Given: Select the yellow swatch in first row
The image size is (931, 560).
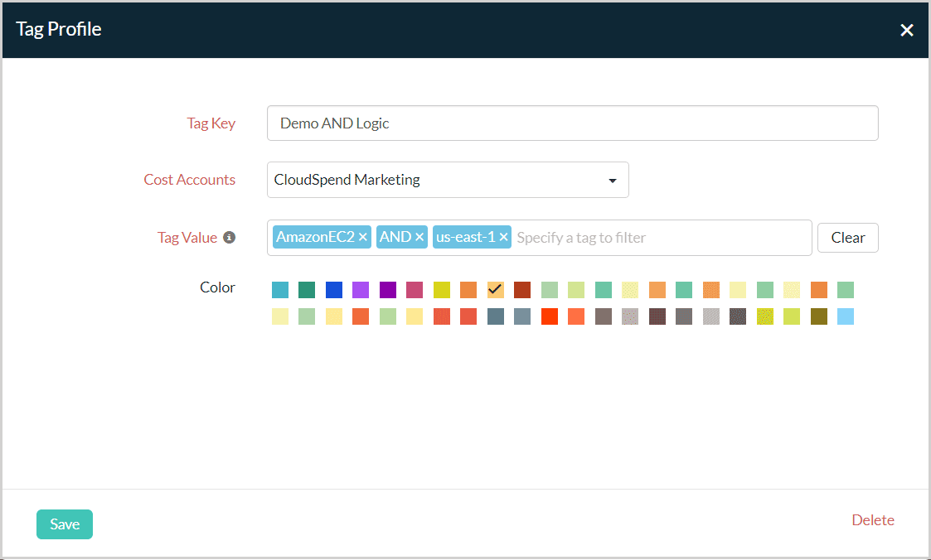Looking at the screenshot, I should point(442,290).
